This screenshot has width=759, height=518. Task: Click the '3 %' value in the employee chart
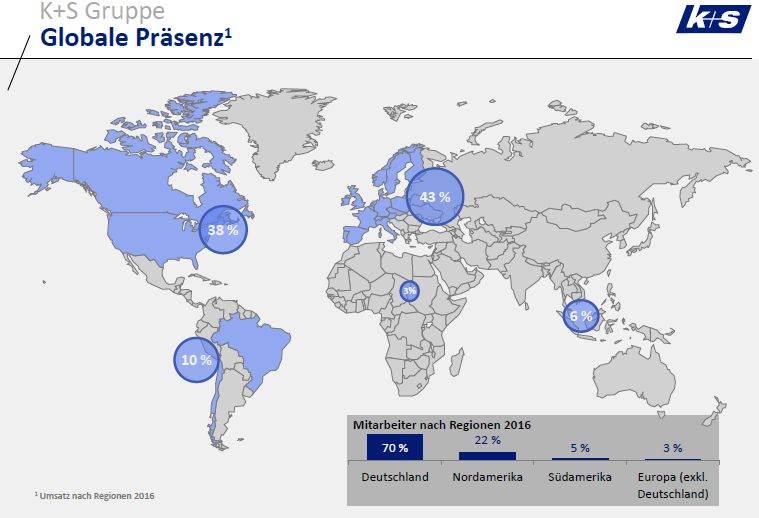click(672, 448)
